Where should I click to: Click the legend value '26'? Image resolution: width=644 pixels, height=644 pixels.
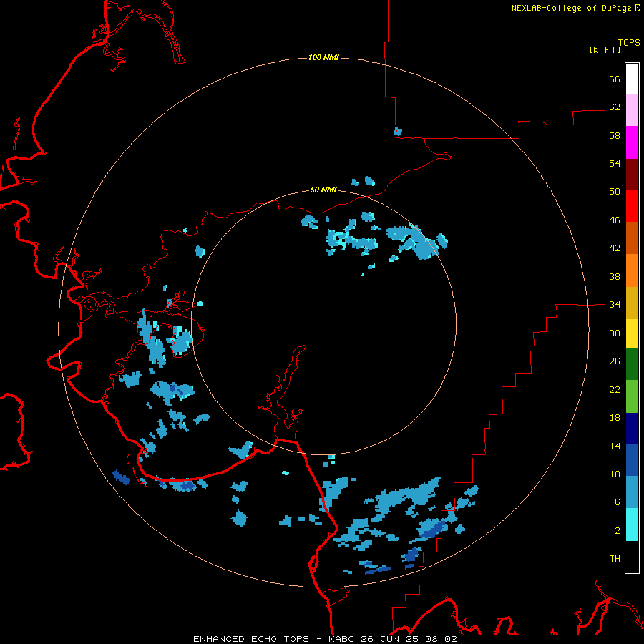pos(615,361)
